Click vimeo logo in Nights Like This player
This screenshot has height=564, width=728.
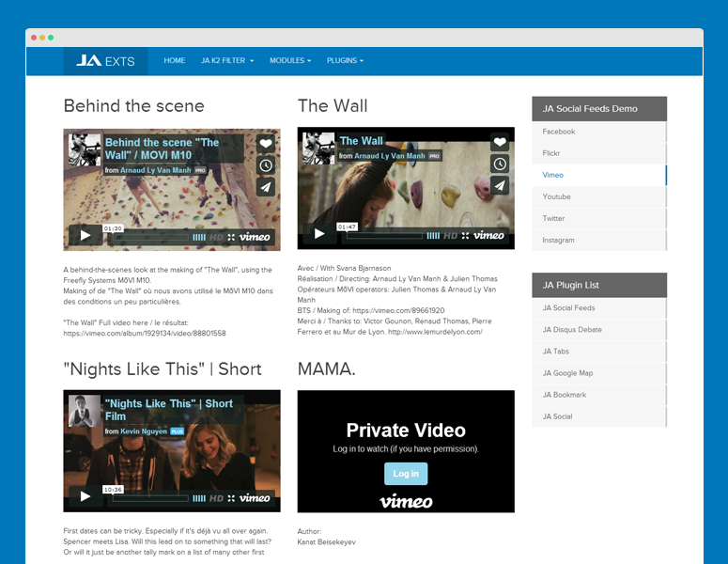255,498
